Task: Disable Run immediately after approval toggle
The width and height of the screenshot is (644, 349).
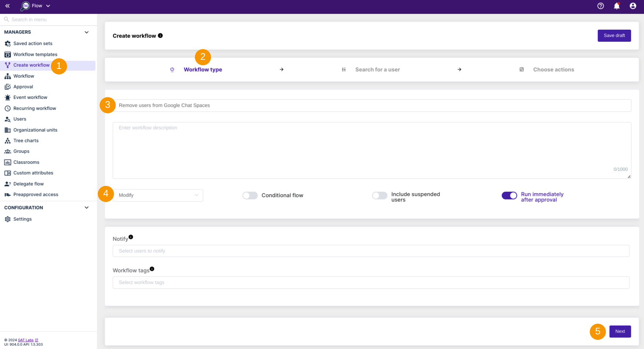Action: (510, 196)
